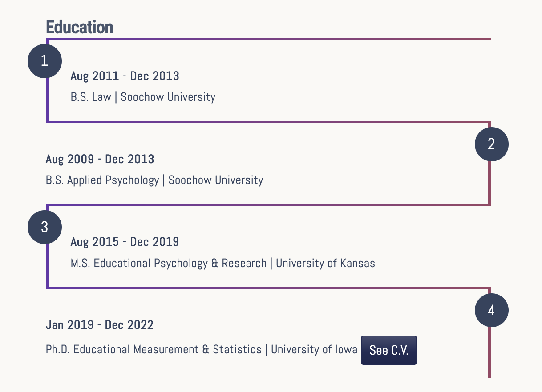Click timeline marker number 3
The width and height of the screenshot is (542, 392).
pyautogui.click(x=44, y=227)
